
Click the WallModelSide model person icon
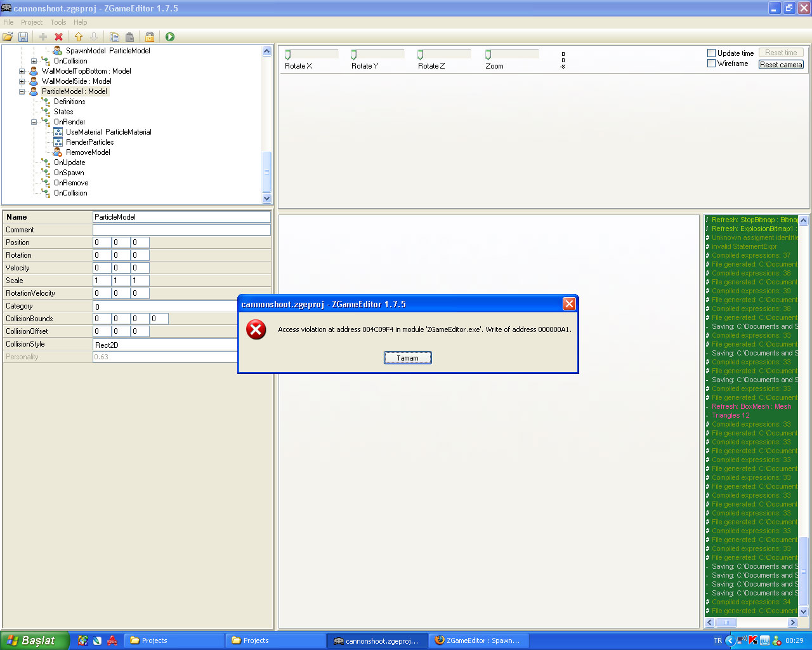(x=34, y=81)
